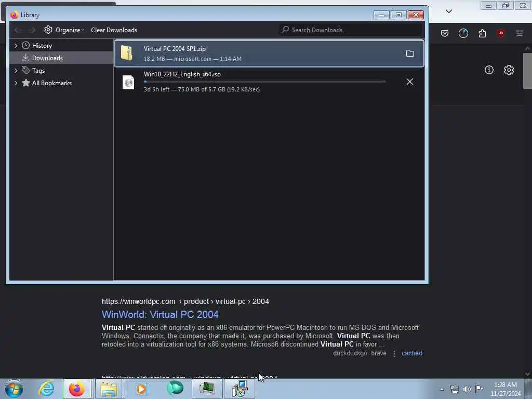Image resolution: width=532 pixels, height=399 pixels.
Task: Select the Virtual PC 2004 SP1.zip zip file icon
Action: pos(127,54)
